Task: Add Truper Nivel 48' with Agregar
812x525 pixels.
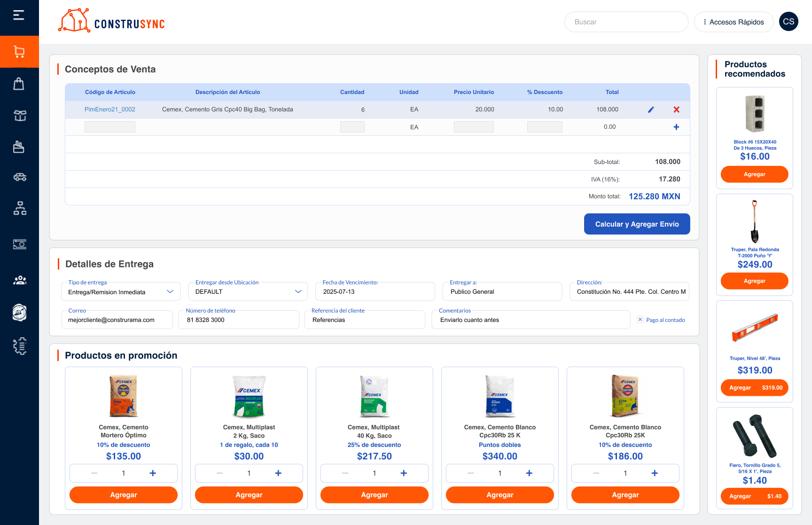Action: (755, 388)
